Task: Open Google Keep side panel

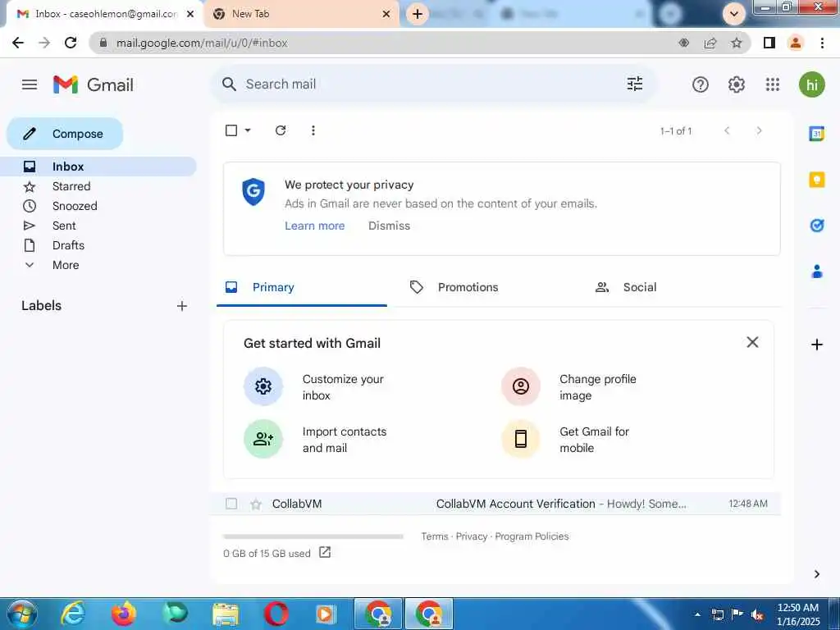Action: 816,180
